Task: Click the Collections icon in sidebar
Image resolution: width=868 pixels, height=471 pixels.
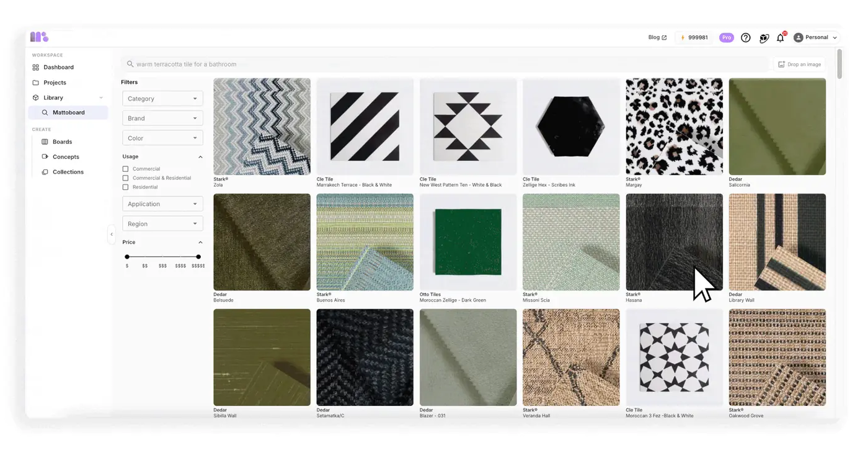Action: tap(45, 172)
